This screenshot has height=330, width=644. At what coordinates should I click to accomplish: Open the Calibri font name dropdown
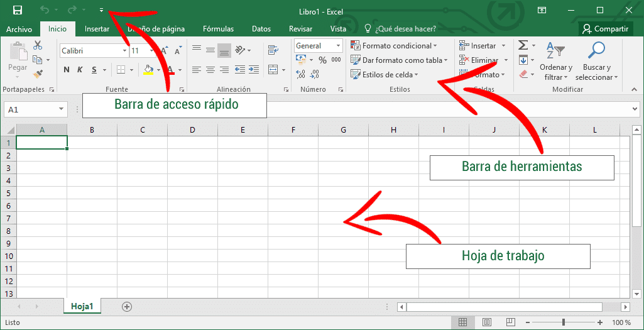pyautogui.click(x=123, y=51)
